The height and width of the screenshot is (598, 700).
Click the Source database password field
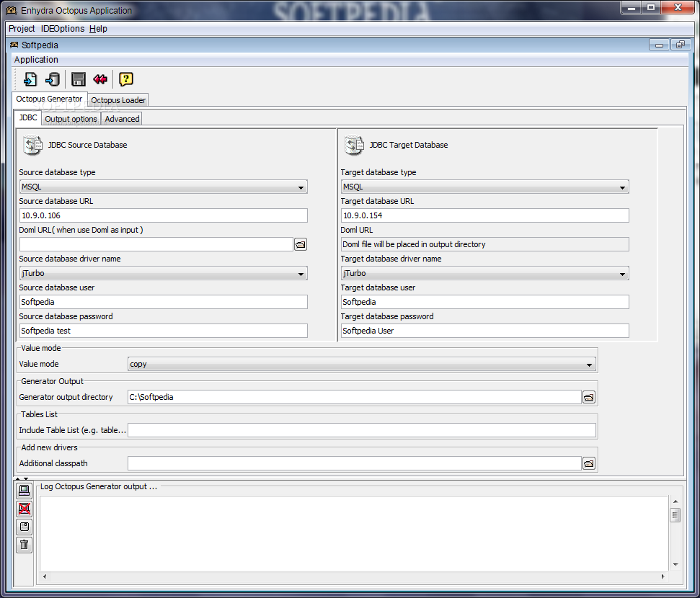[164, 331]
